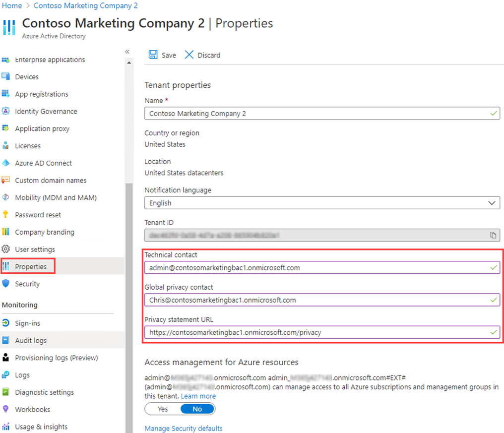Screen dimensions: 504x433
Task: Click the Application proxy icon
Action: 5,128
